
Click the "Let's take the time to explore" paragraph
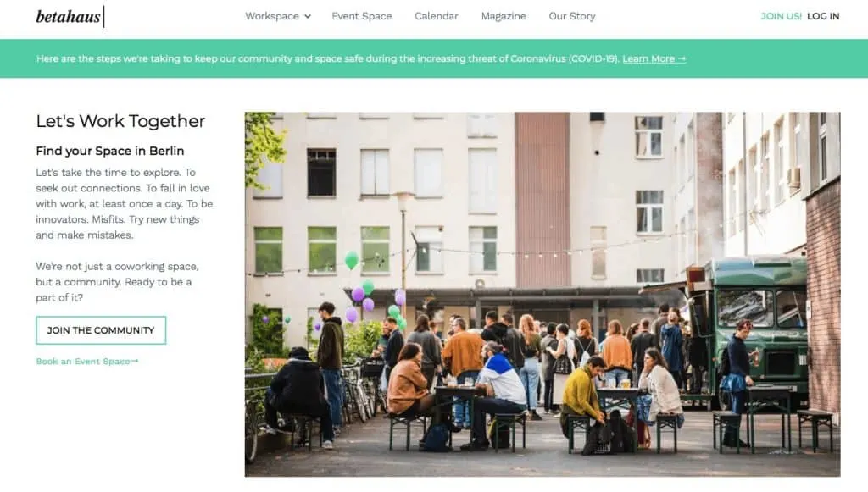coord(125,203)
